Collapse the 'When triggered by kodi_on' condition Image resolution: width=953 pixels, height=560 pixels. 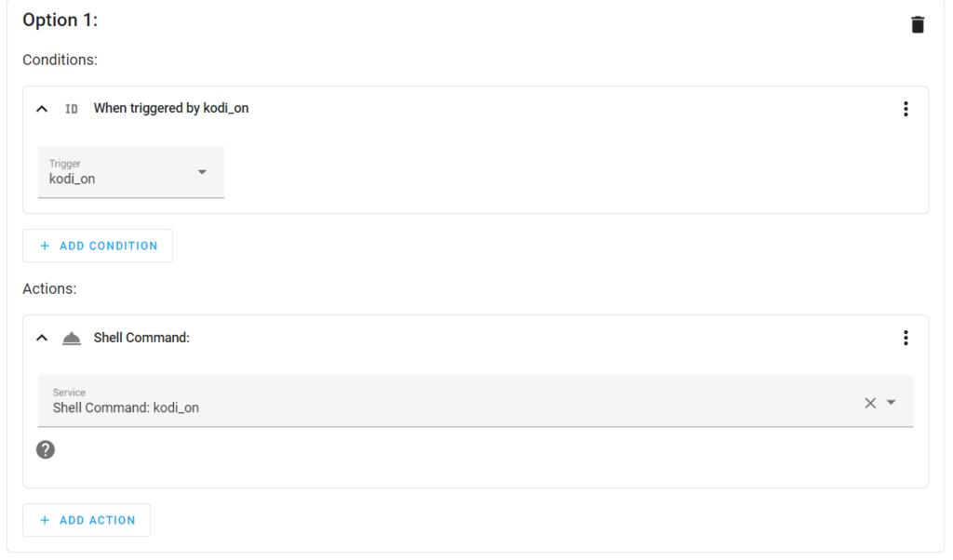(x=42, y=109)
